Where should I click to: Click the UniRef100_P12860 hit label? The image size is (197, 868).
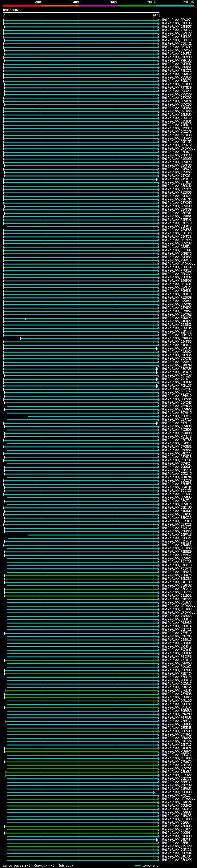coord(177,352)
